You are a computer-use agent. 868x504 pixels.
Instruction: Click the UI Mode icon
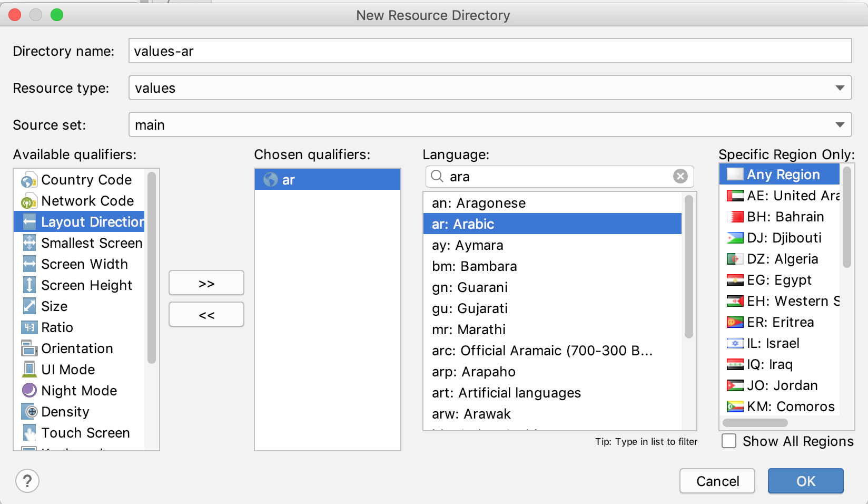point(29,370)
